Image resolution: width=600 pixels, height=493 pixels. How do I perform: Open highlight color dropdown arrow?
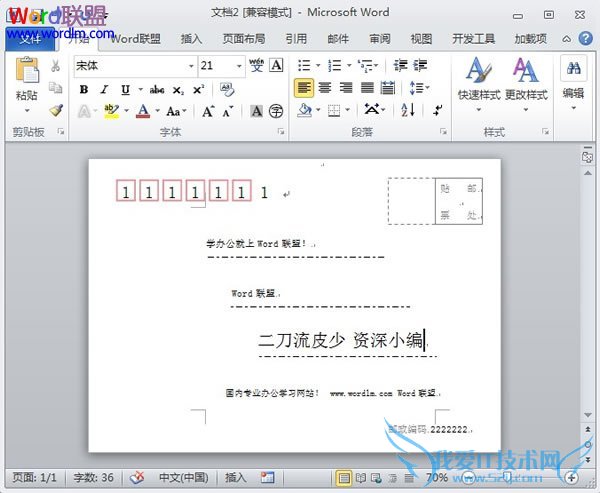pyautogui.click(x=126, y=111)
